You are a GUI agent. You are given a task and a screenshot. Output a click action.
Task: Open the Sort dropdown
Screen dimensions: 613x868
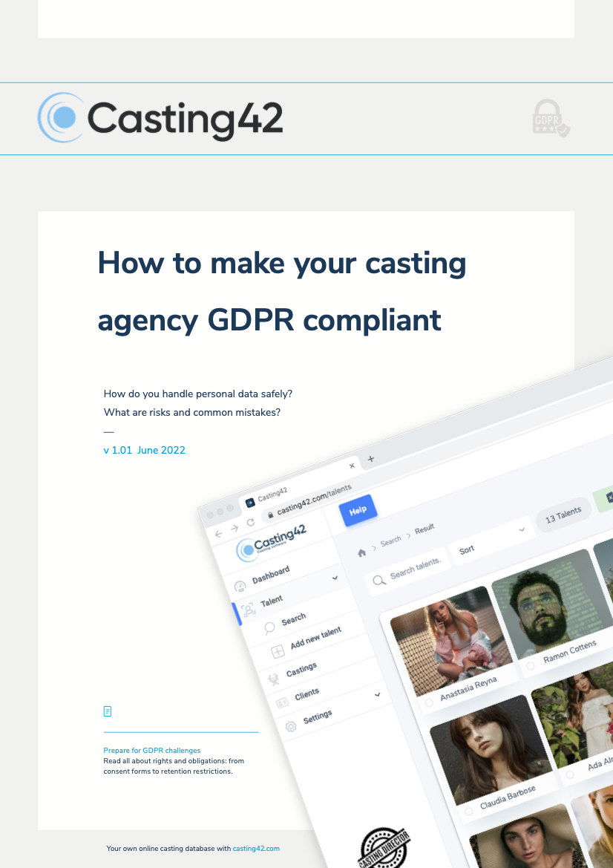(x=492, y=540)
